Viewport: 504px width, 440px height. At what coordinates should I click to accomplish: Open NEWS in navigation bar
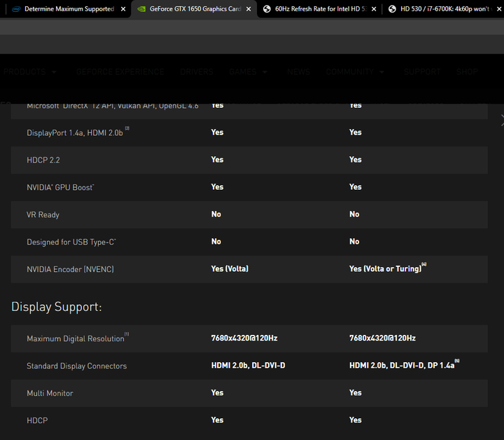[299, 71]
